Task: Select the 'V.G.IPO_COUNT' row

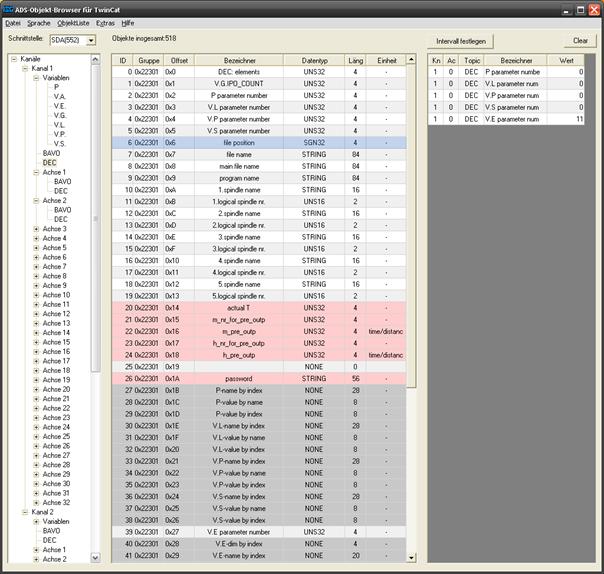Action: click(x=259, y=84)
